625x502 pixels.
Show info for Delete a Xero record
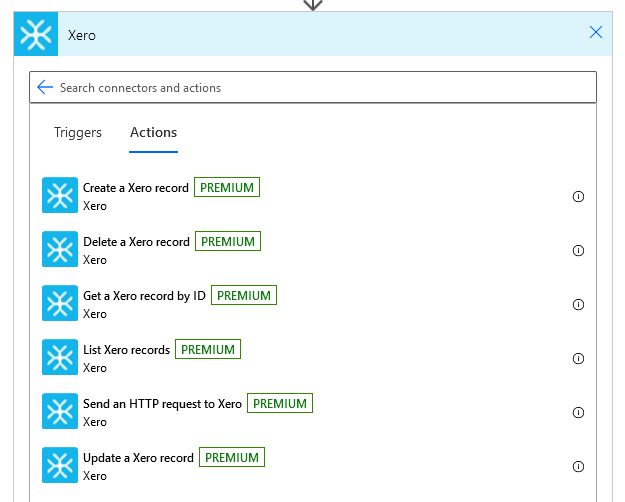pos(578,250)
